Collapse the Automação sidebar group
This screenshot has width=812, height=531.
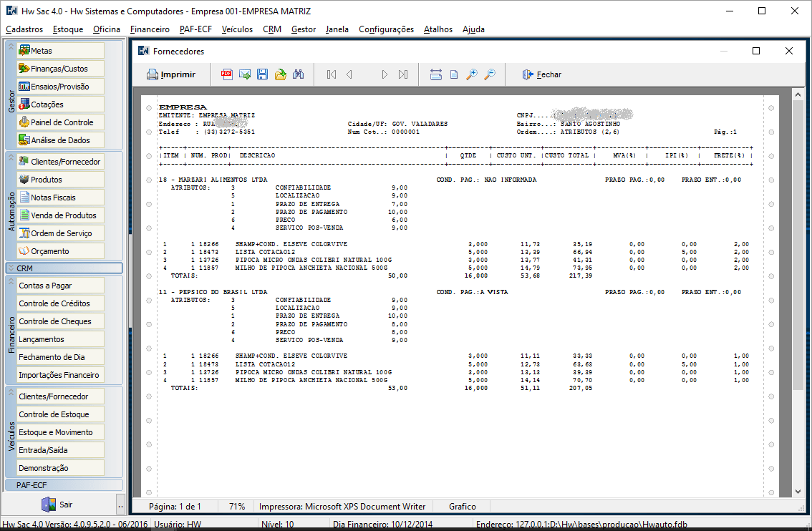tap(11, 157)
